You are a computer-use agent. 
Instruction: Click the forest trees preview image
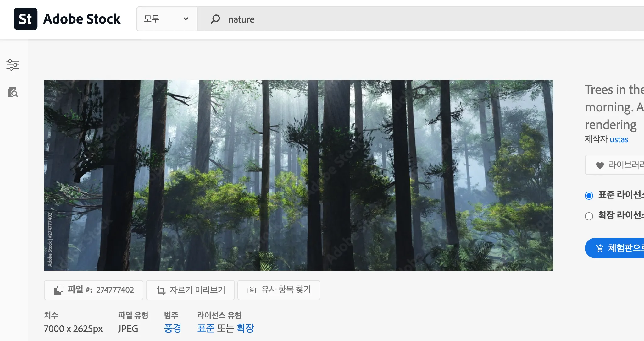[x=298, y=175]
